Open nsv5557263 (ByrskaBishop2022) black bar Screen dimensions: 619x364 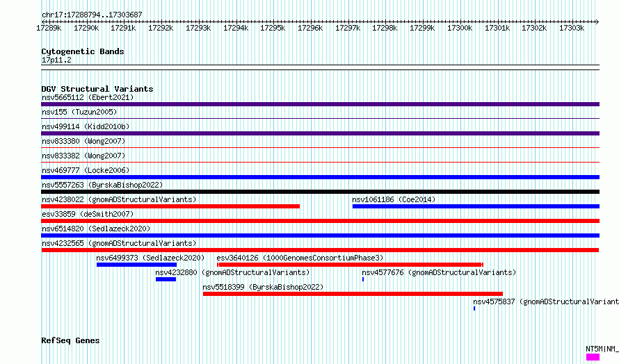pos(320,192)
